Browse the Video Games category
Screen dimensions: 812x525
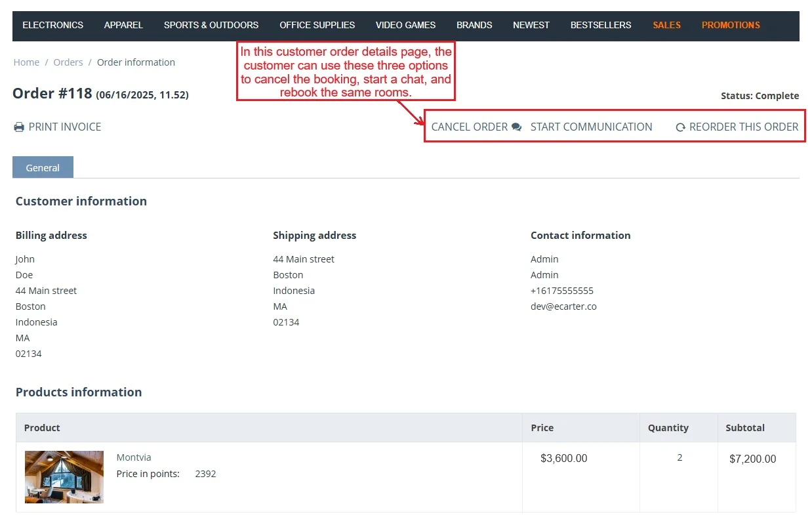click(x=405, y=25)
